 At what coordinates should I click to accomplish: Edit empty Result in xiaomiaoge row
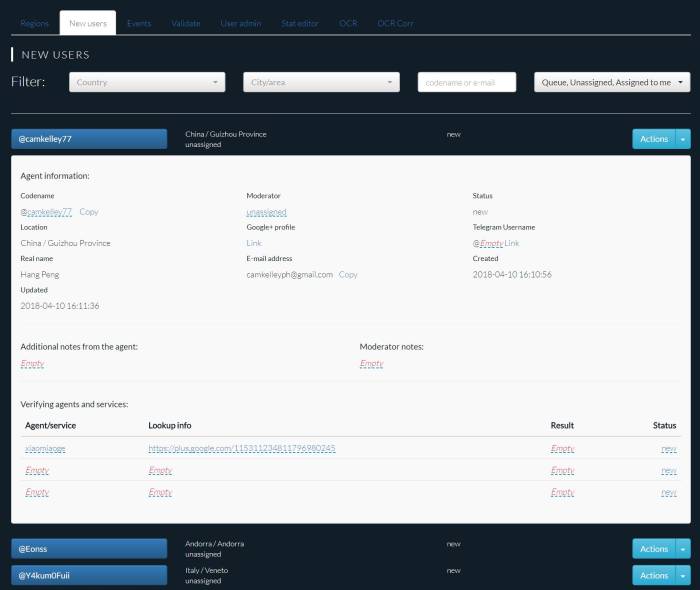(x=562, y=448)
